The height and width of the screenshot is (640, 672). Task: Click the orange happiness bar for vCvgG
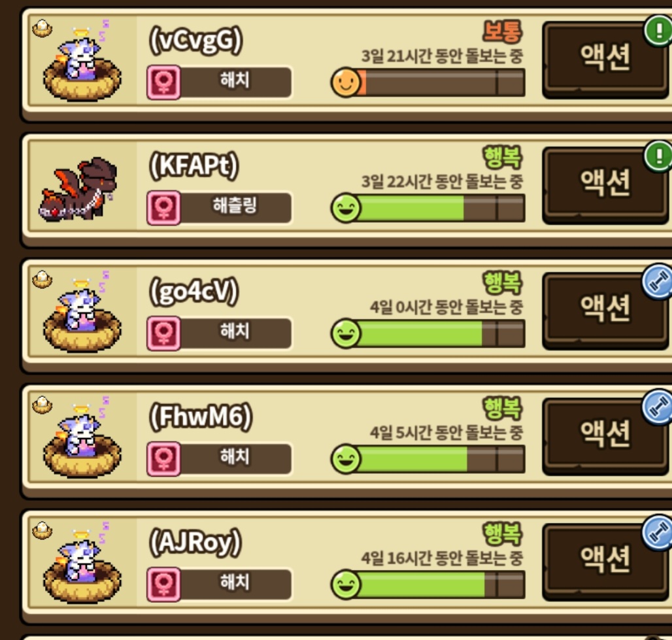pos(429,82)
